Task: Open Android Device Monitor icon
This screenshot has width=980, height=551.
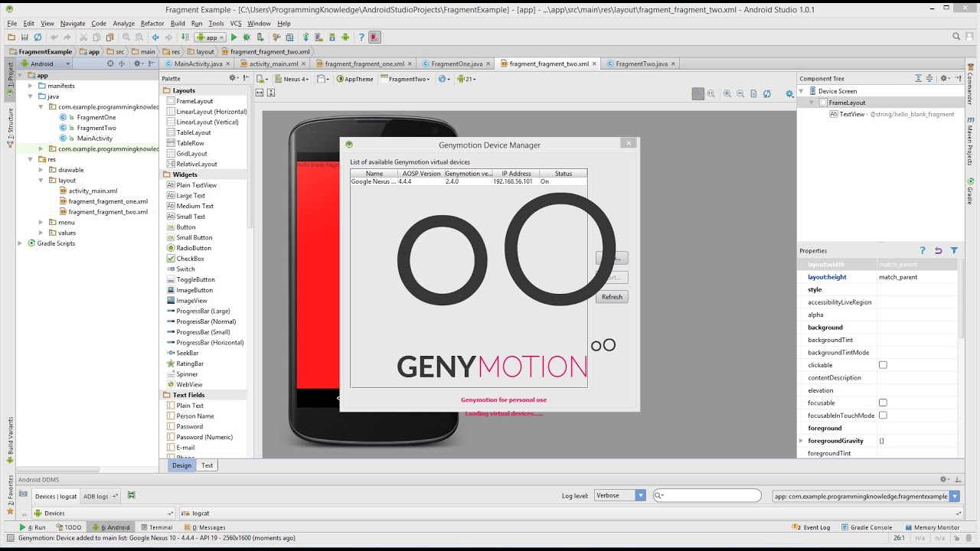Action: 345,37
